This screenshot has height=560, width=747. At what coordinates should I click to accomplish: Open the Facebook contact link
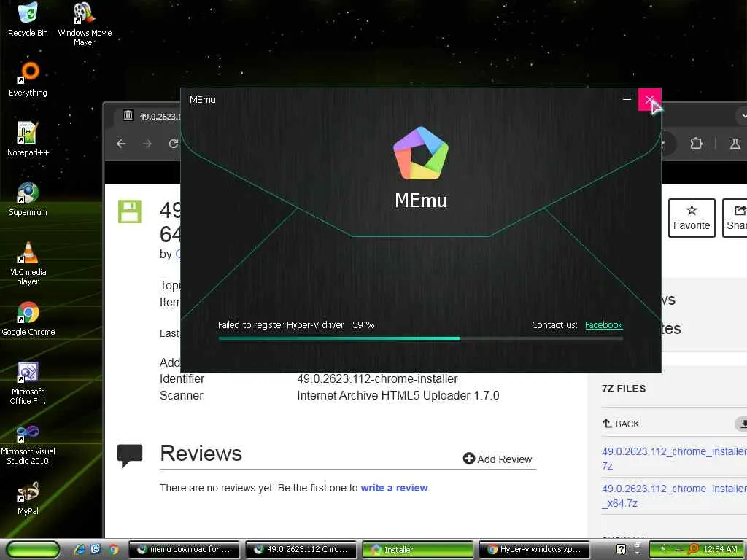(x=603, y=324)
